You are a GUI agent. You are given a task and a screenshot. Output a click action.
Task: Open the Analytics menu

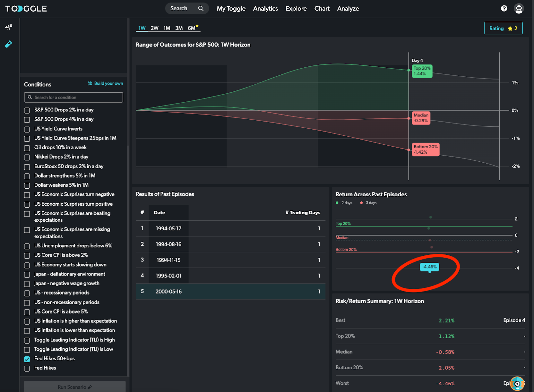pos(265,9)
